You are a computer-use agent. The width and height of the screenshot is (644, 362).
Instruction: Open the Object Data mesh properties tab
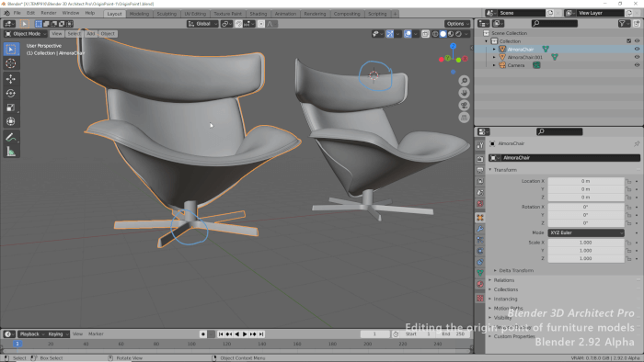click(480, 273)
